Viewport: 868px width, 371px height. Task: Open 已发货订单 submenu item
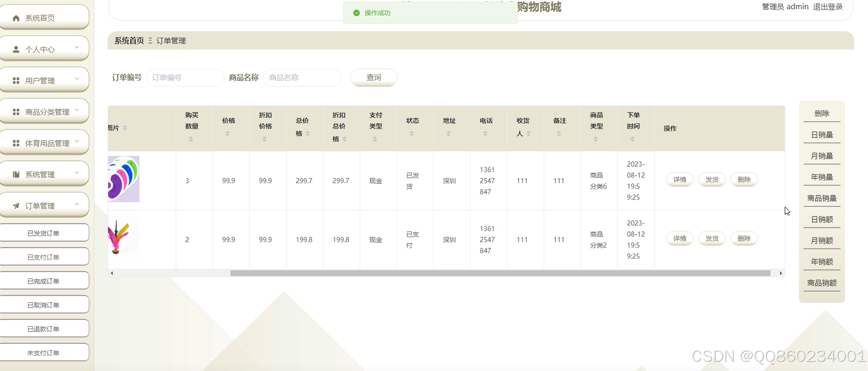click(44, 233)
